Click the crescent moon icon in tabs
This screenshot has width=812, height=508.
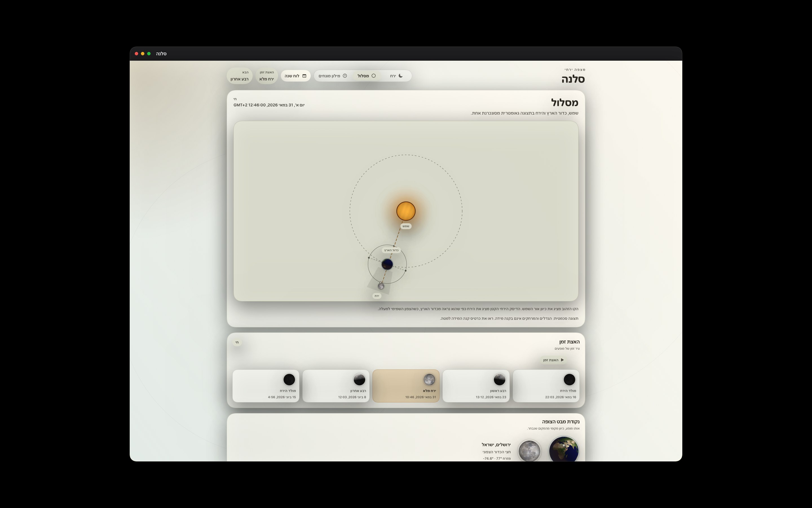tap(401, 76)
